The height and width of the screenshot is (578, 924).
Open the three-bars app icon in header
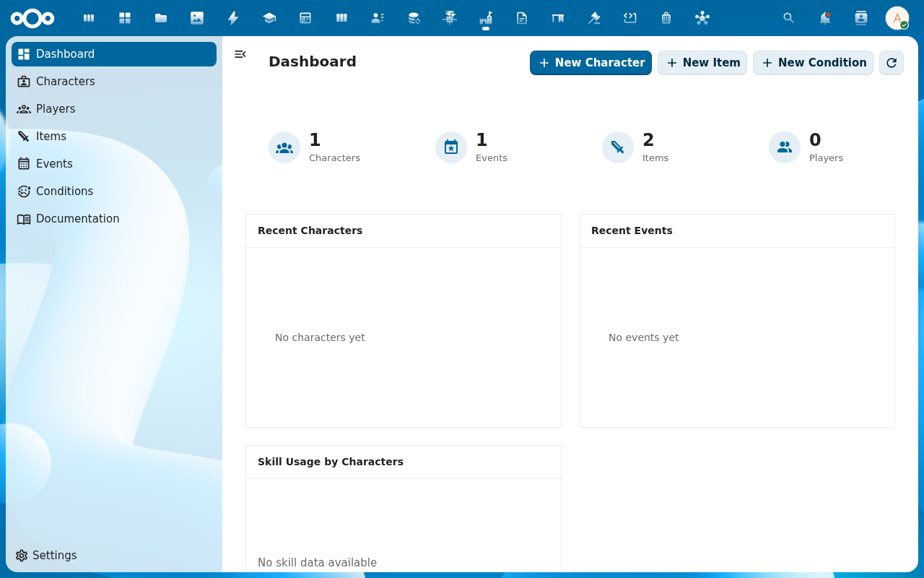pos(89,18)
